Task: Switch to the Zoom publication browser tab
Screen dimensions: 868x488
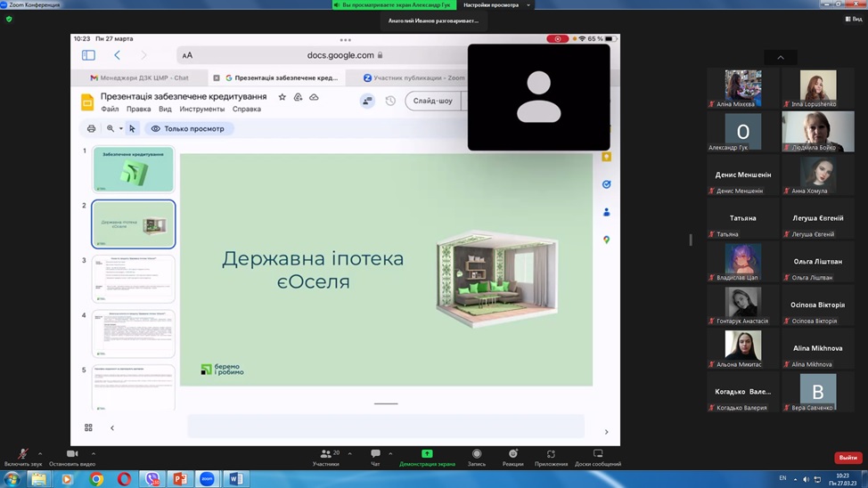Action: pos(414,78)
